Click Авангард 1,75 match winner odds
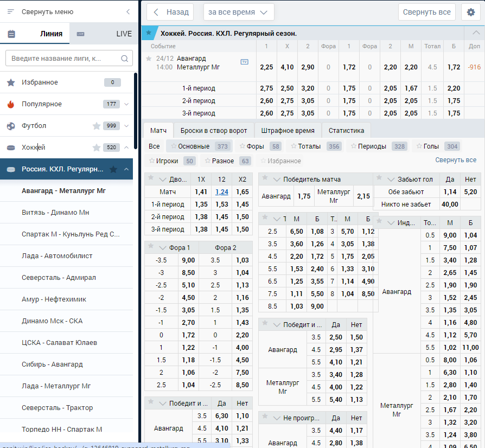This screenshot has width=485, height=448. point(304,196)
